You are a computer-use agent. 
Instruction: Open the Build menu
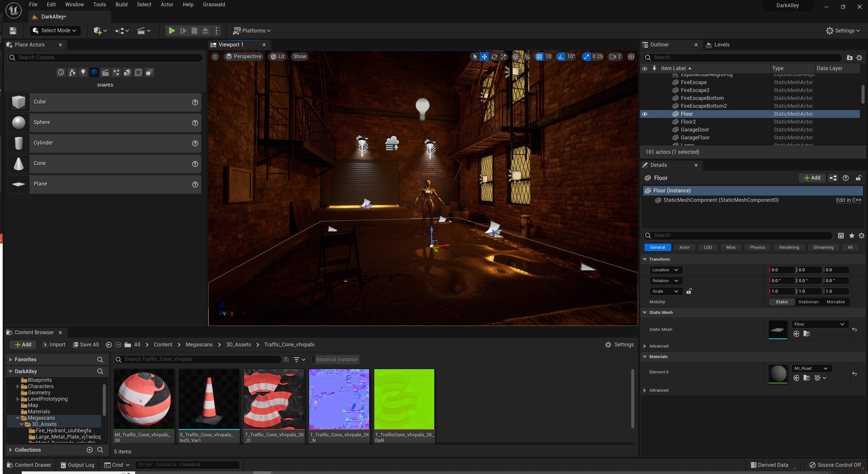click(121, 4)
